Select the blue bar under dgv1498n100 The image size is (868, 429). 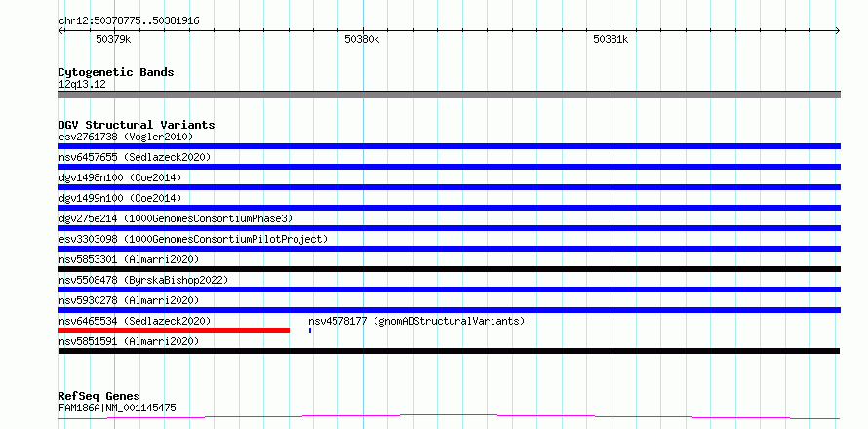(x=449, y=187)
